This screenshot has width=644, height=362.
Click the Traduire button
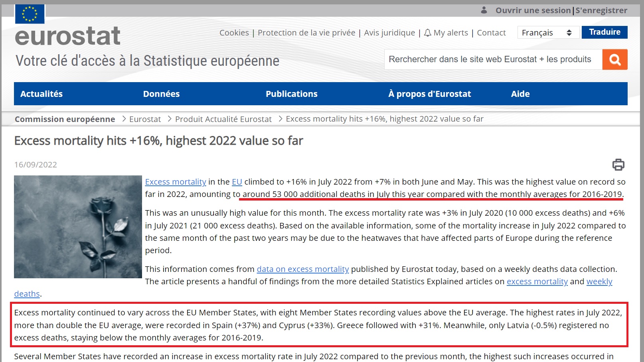point(604,32)
